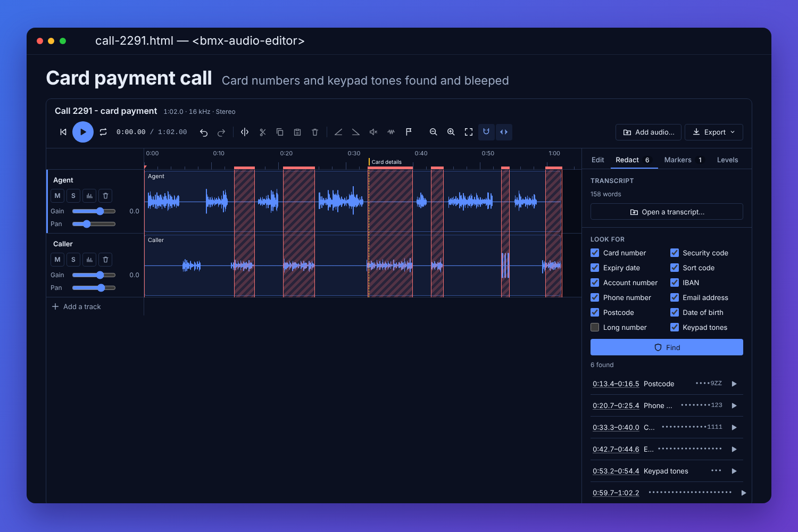798x532 pixels.
Task: Undo the last edit
Action: pos(204,132)
